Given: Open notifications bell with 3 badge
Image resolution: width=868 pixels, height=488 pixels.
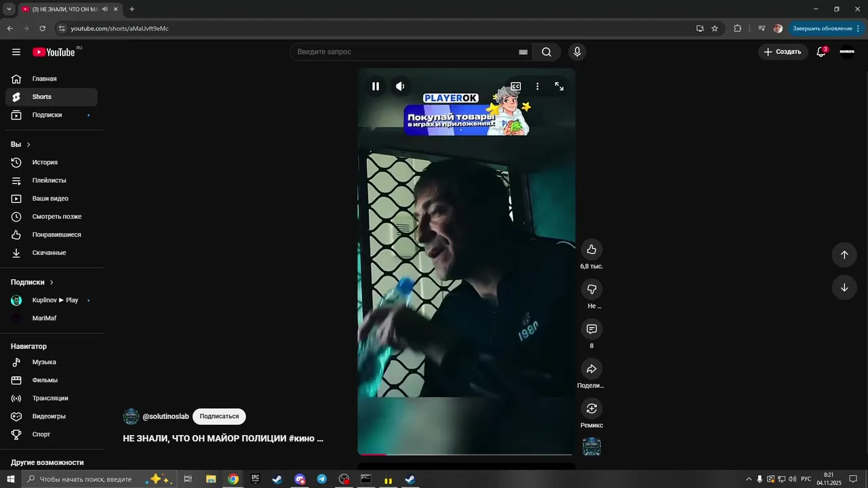Looking at the screenshot, I should [x=821, y=52].
